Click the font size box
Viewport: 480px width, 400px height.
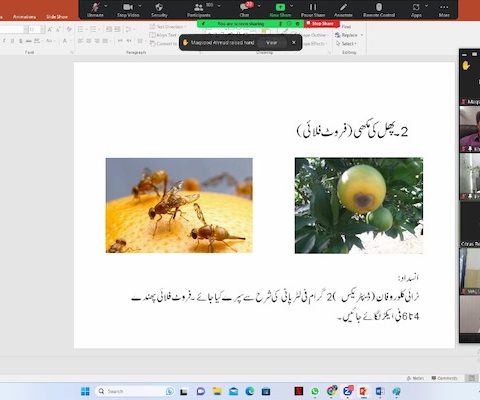coord(34,30)
